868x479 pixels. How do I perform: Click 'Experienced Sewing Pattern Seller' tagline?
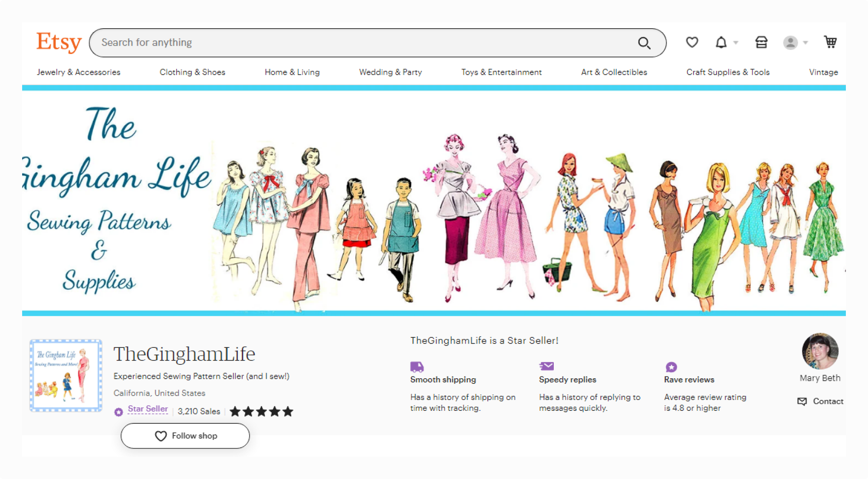point(201,376)
